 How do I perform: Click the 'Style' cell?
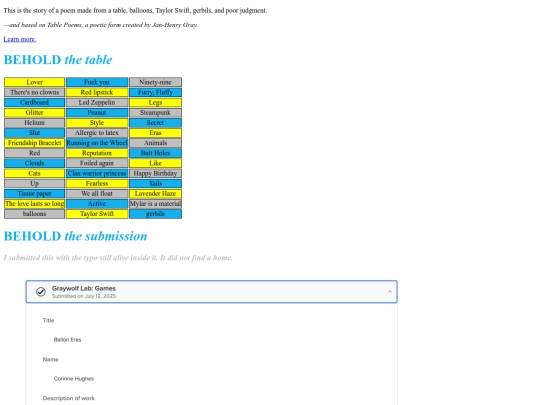(x=97, y=123)
